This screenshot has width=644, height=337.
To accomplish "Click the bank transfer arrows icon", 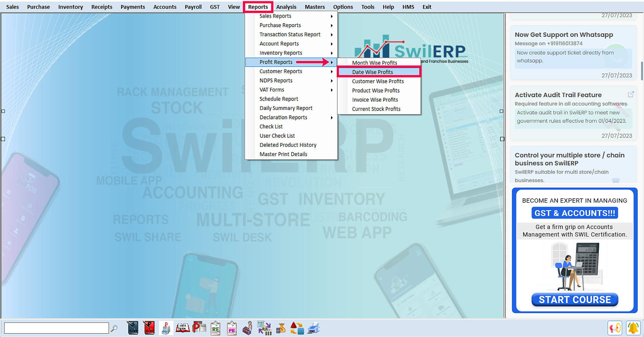I will (264, 328).
